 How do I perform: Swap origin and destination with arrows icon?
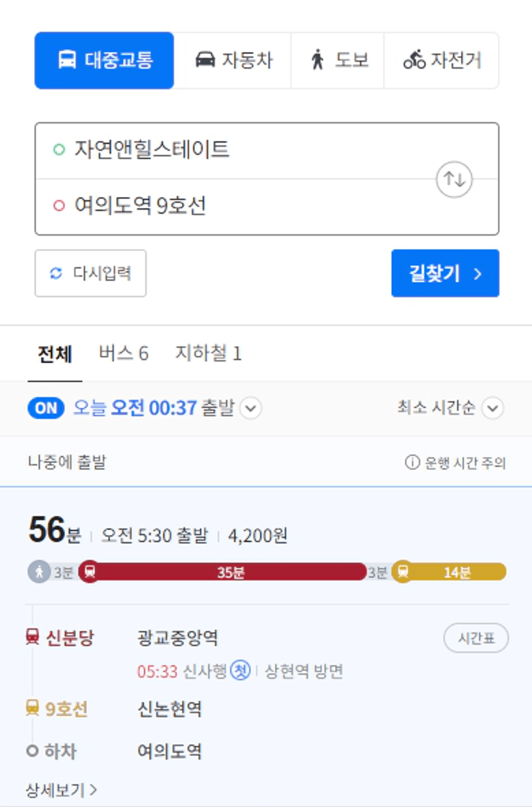pos(454,180)
